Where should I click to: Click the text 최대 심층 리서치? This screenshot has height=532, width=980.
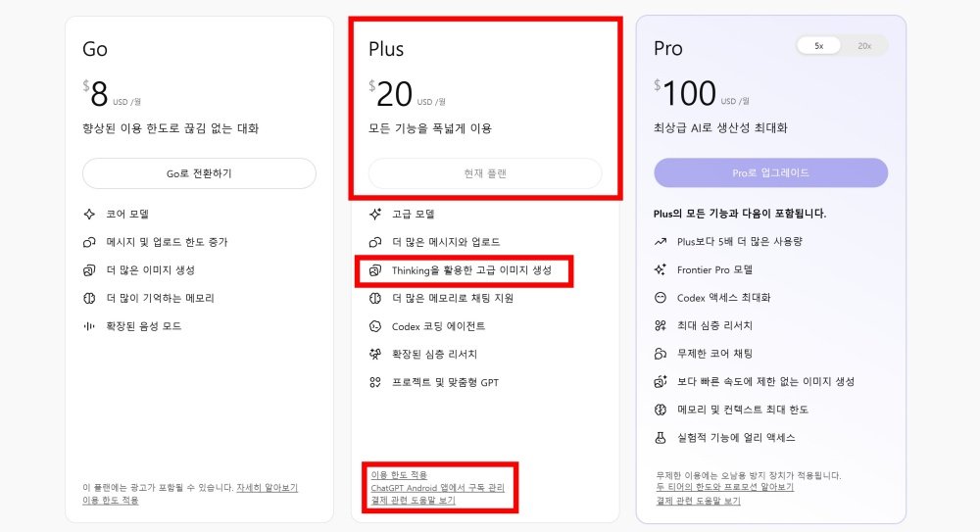(x=715, y=325)
